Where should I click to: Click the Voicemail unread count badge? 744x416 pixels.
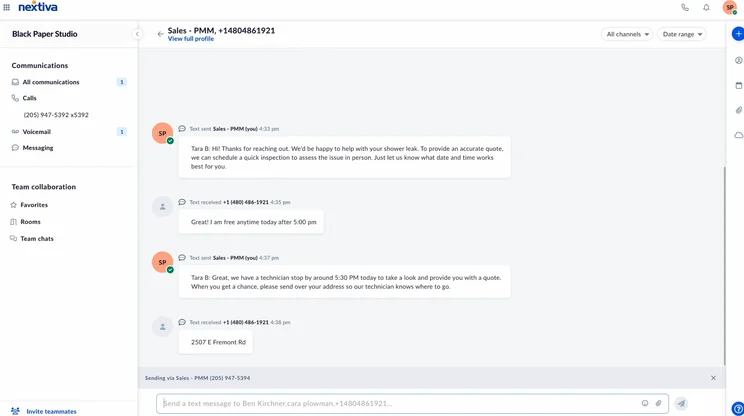tap(121, 132)
